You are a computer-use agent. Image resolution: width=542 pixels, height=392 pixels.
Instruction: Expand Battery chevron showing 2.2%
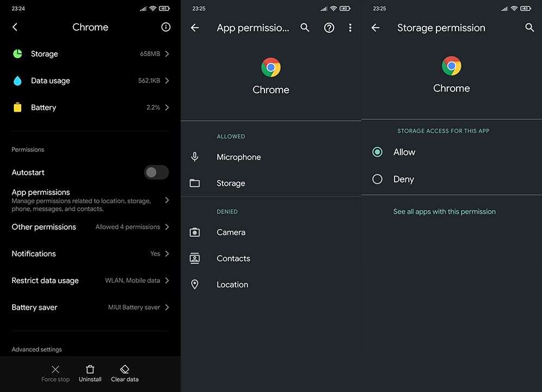point(167,107)
